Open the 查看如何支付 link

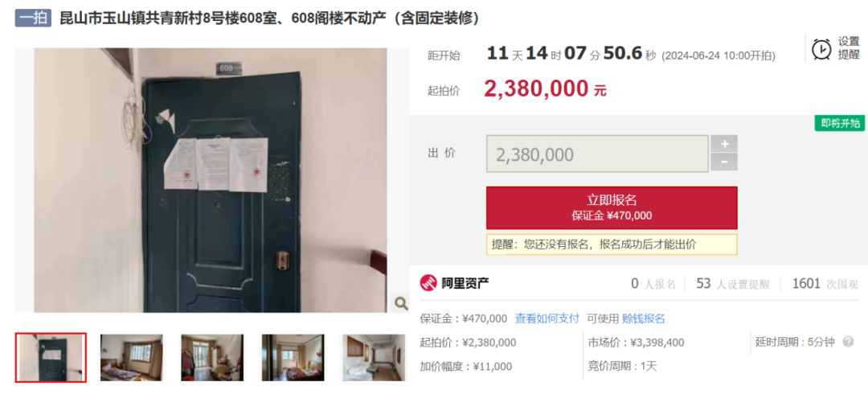pyautogui.click(x=547, y=319)
